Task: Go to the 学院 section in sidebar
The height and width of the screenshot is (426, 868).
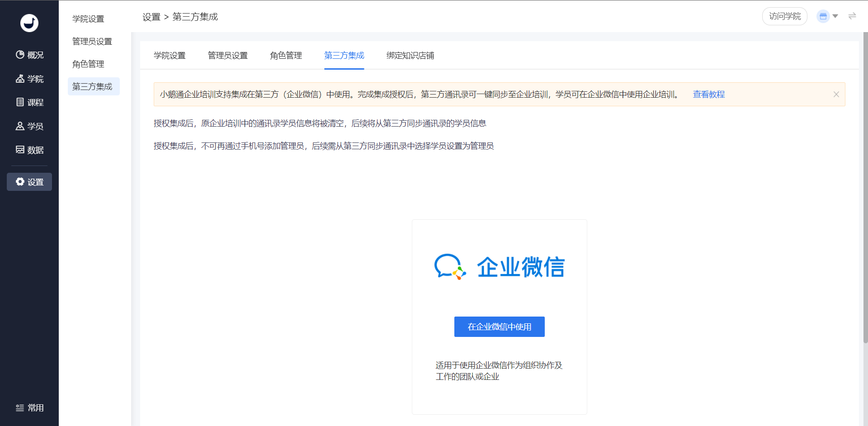Action: pyautogui.click(x=29, y=79)
